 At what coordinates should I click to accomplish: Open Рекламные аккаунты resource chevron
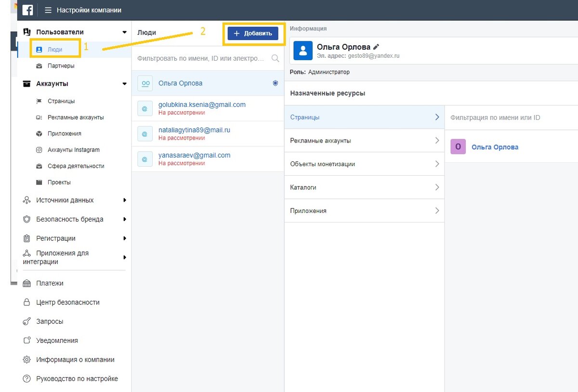point(437,141)
